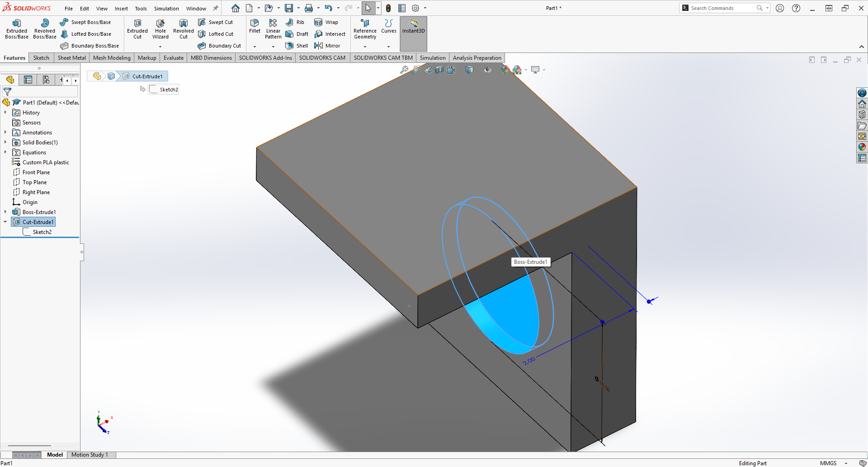Click Sketch2 in the breadcrumb
This screenshot has height=467, width=868.
165,90
